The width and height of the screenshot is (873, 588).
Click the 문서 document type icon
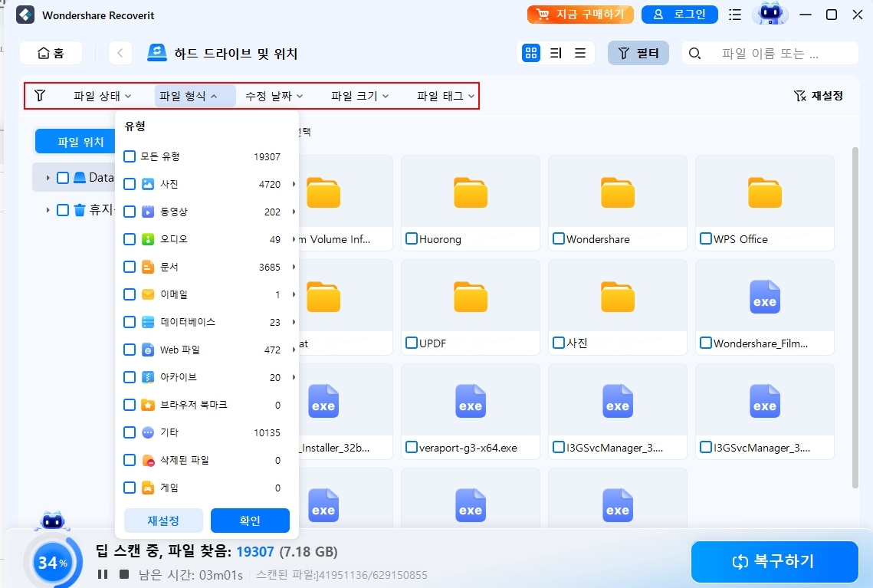tap(147, 267)
